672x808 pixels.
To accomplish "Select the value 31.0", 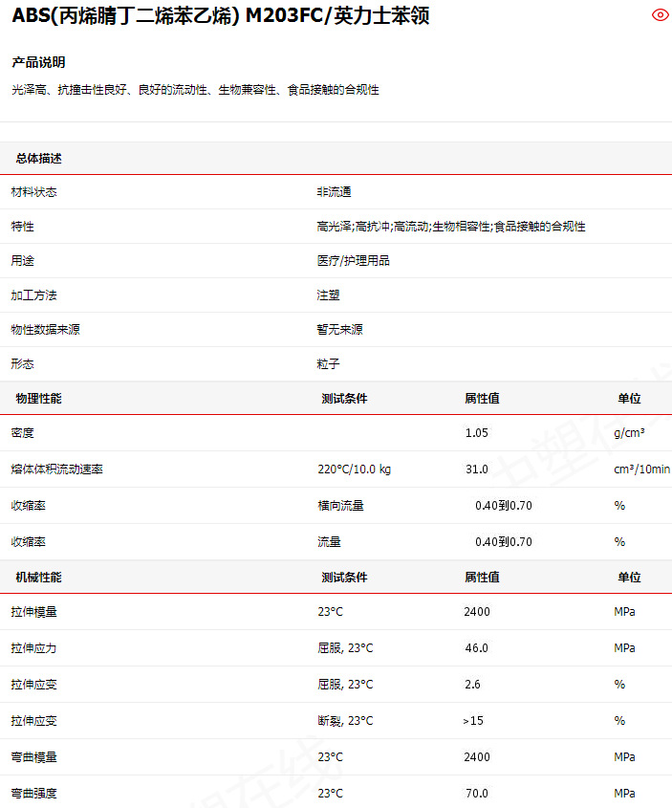I will [x=477, y=470].
